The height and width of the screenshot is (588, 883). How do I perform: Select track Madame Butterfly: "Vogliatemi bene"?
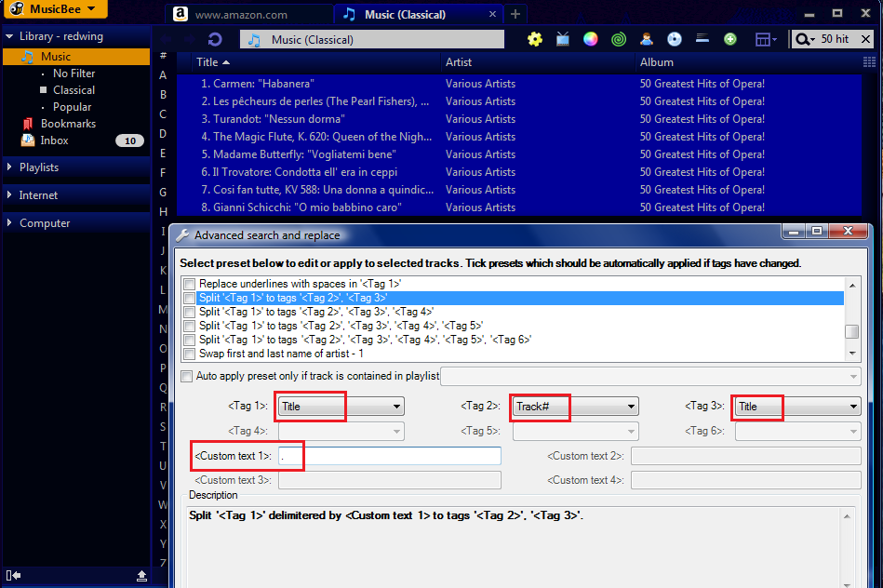tap(299, 154)
